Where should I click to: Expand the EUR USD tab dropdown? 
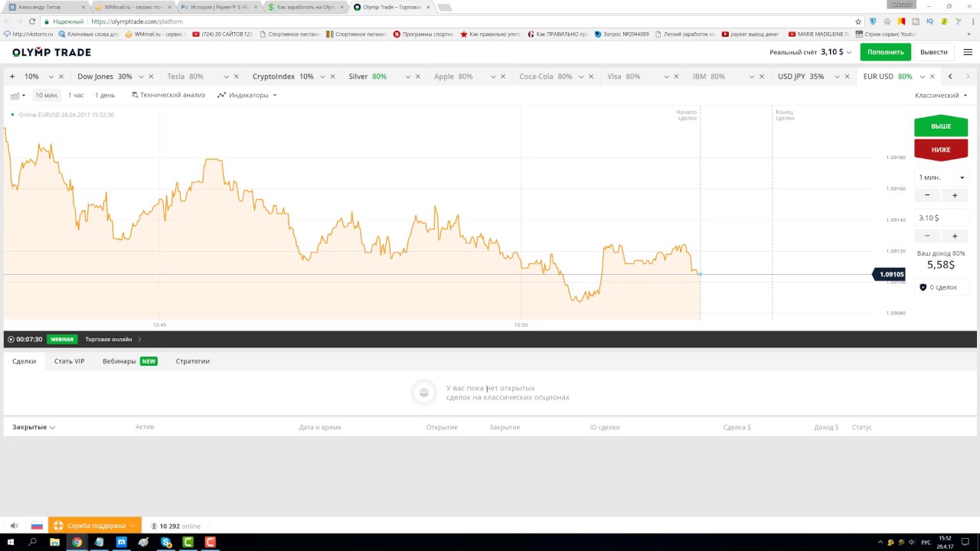(922, 77)
